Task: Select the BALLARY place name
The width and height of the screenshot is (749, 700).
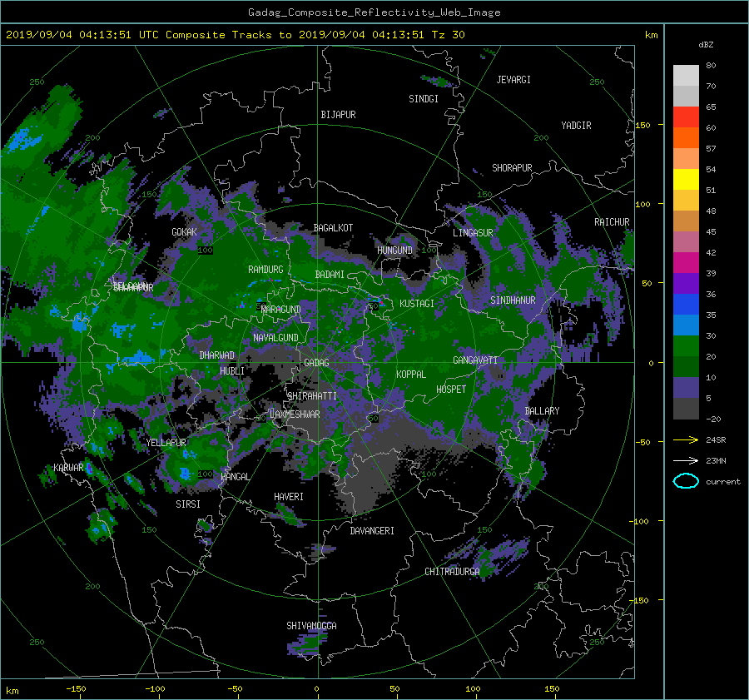Action: click(542, 411)
